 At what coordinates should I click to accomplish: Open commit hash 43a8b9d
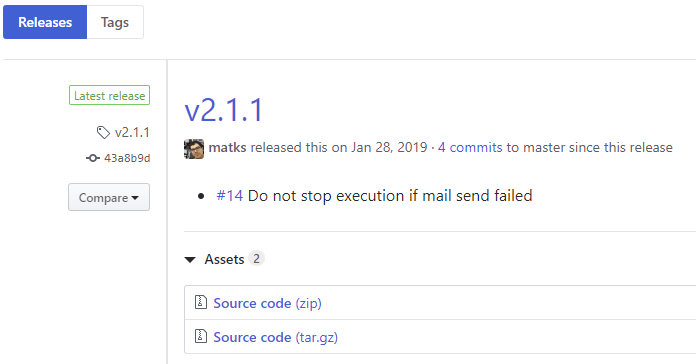coord(127,158)
